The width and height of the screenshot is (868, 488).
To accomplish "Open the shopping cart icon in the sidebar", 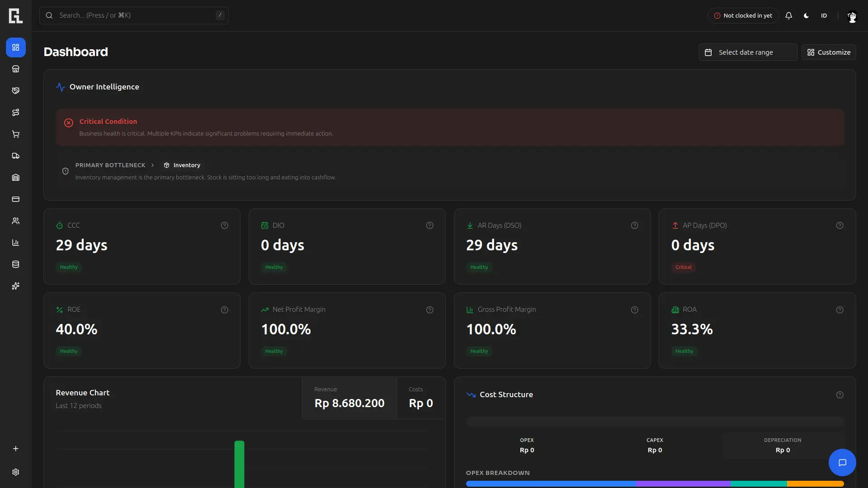I will [16, 134].
